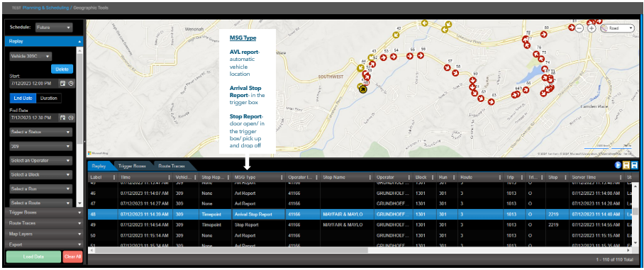644x270 pixels.
Task: Zoom out the map with minus button
Action: [579, 28]
